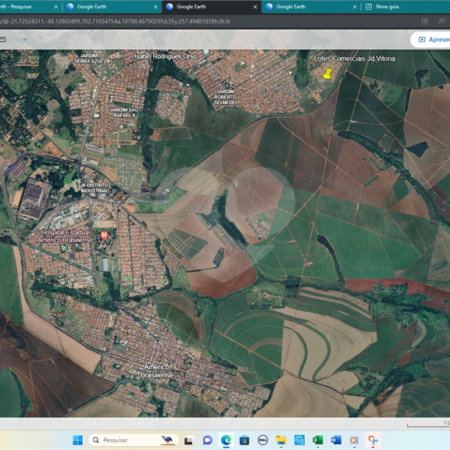This screenshot has width=450, height=450.
Task: Open the chat app icon in taskbar
Action: coord(208,440)
